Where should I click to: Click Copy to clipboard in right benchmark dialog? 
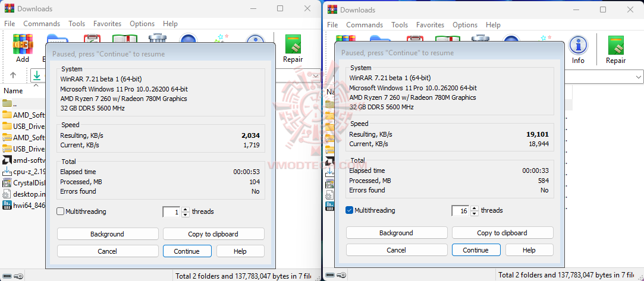502,233
